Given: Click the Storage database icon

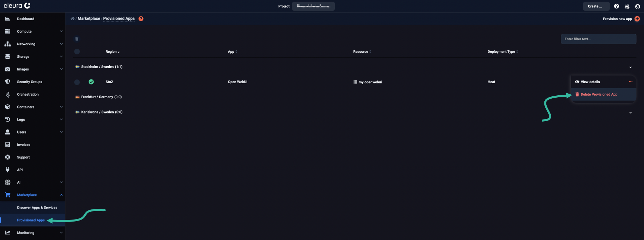Looking at the screenshot, I should coord(7,56).
